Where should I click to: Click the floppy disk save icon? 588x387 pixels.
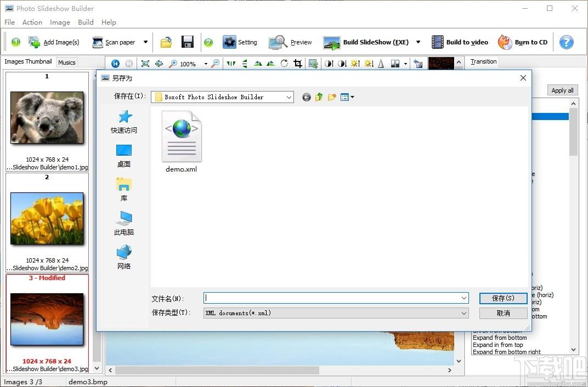[188, 42]
